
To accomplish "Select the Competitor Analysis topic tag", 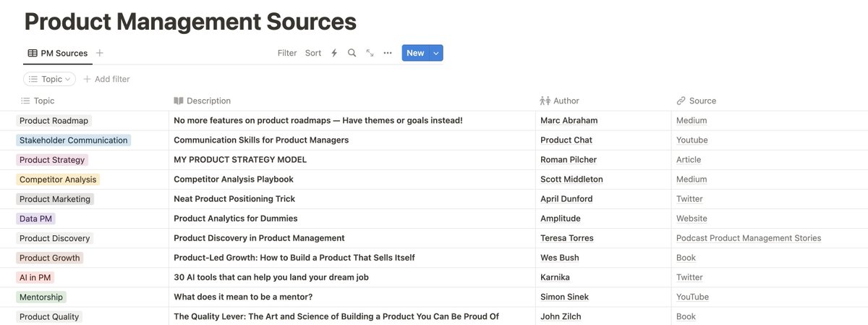I will click(58, 179).
